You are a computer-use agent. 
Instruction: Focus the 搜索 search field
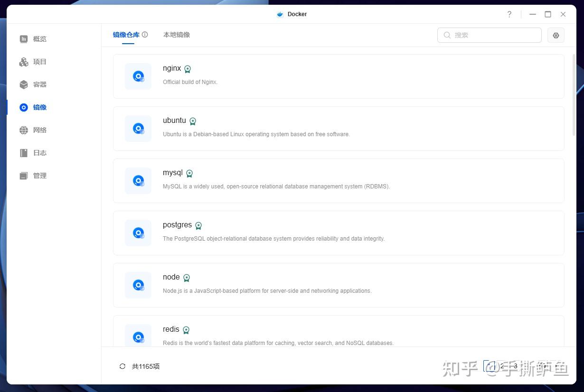(x=489, y=35)
